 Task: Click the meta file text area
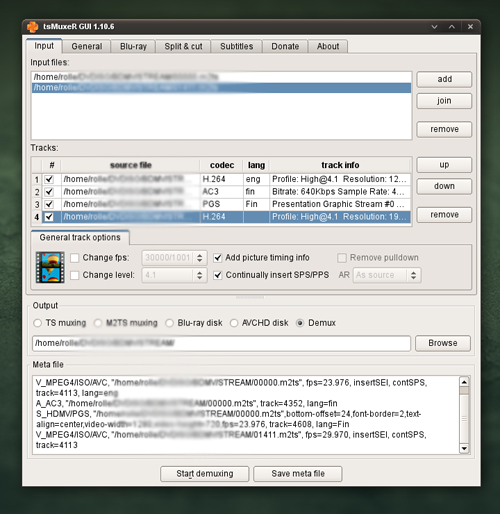coord(246,415)
